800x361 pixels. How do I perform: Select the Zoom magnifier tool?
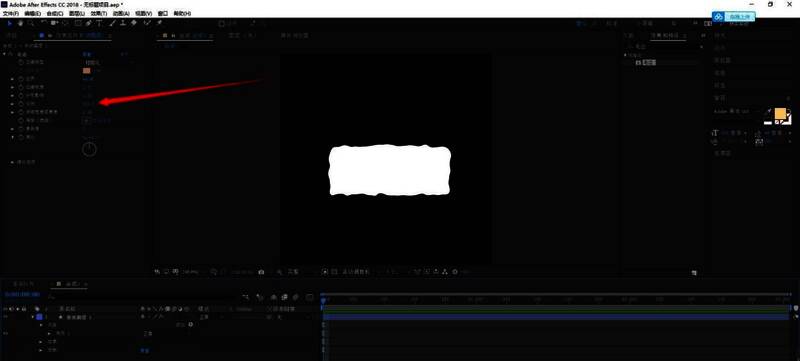click(x=31, y=23)
